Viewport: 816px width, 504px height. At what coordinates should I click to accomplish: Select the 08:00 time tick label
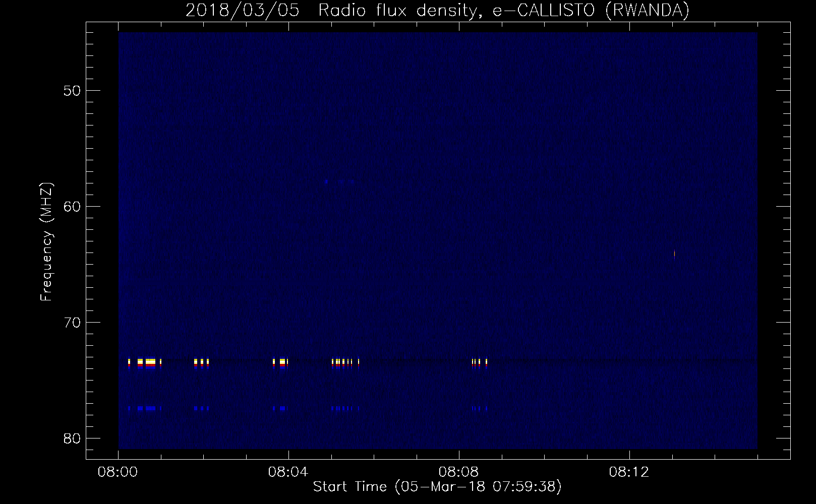[119, 473]
